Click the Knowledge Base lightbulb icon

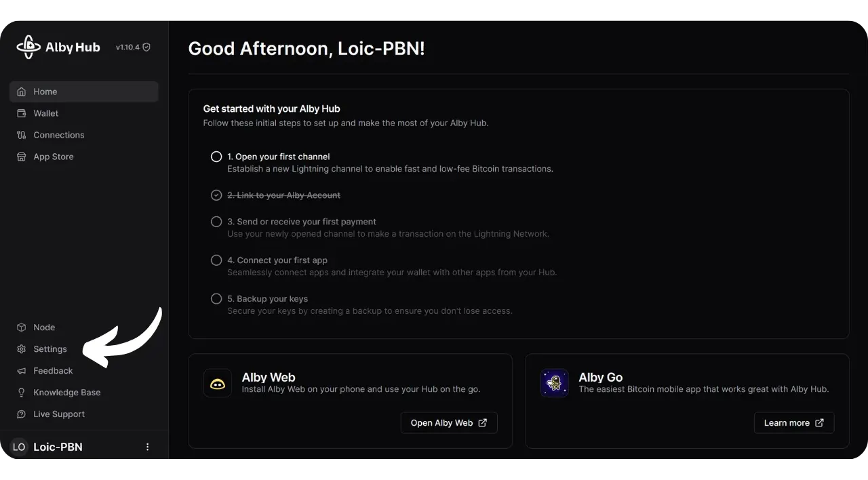(x=21, y=393)
